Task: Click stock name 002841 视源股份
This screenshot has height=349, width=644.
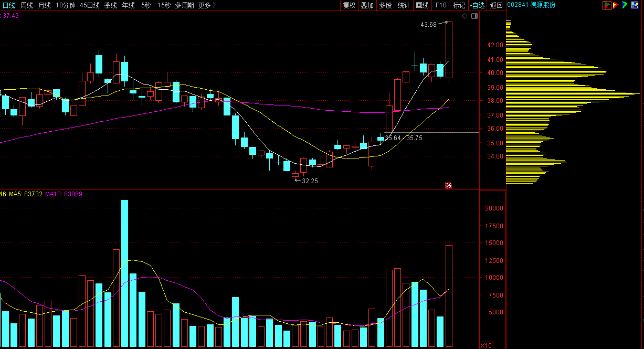Action: coord(531,5)
